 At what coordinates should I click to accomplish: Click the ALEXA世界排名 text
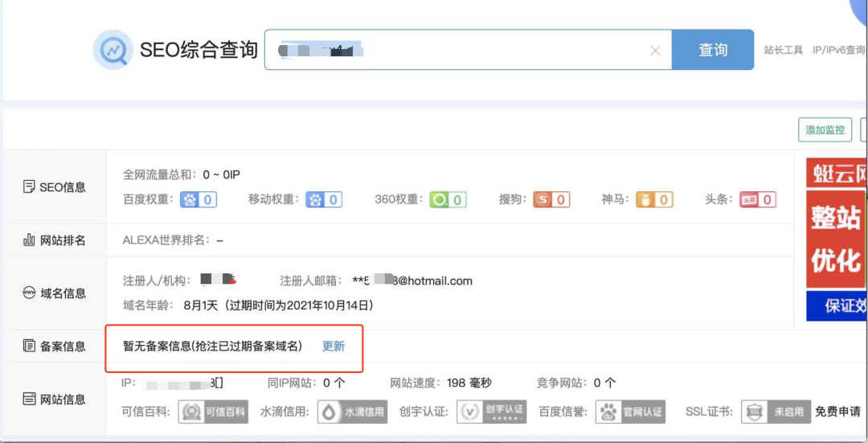tap(173, 240)
